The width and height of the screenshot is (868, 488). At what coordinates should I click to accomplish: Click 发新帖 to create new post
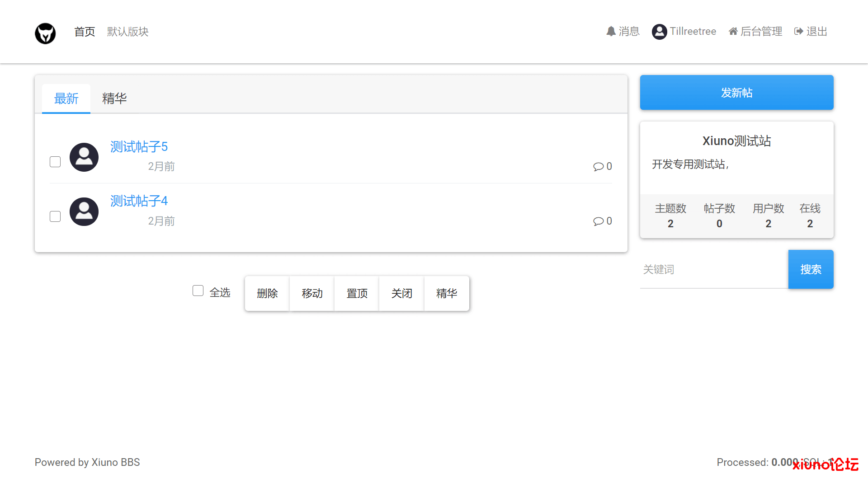point(737,92)
